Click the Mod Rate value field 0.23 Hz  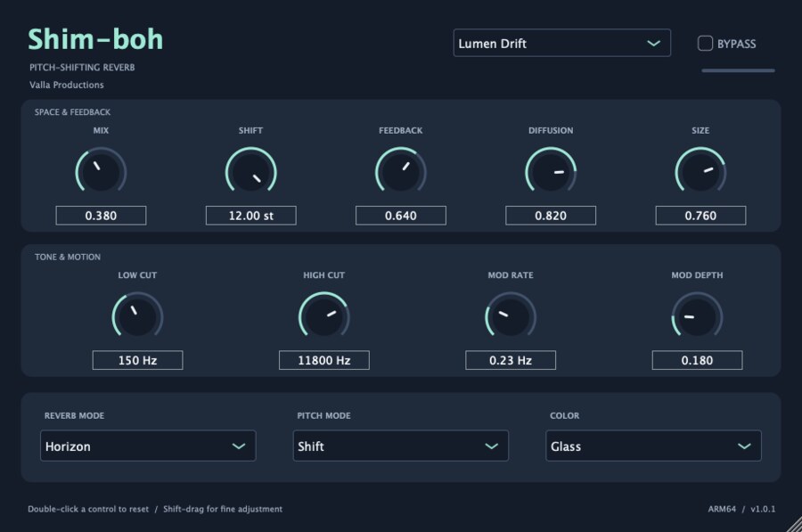[x=511, y=360]
